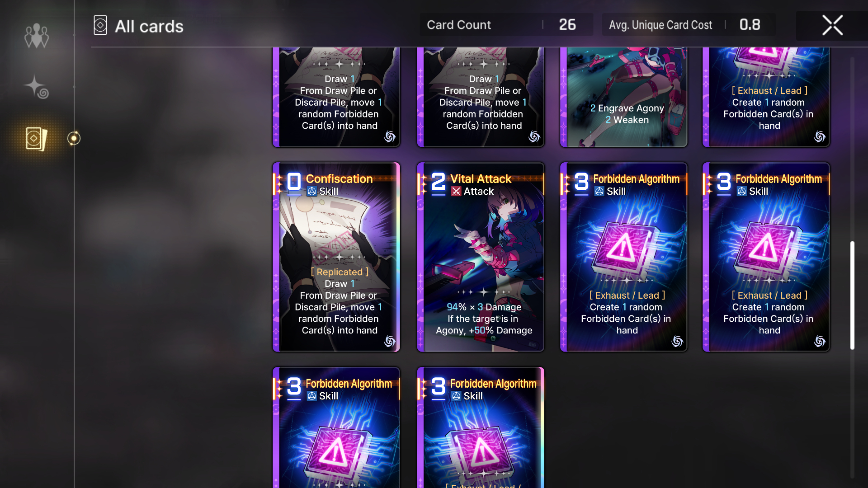Click the All cards header icon
The height and width of the screenshot is (488, 868).
pos(100,25)
